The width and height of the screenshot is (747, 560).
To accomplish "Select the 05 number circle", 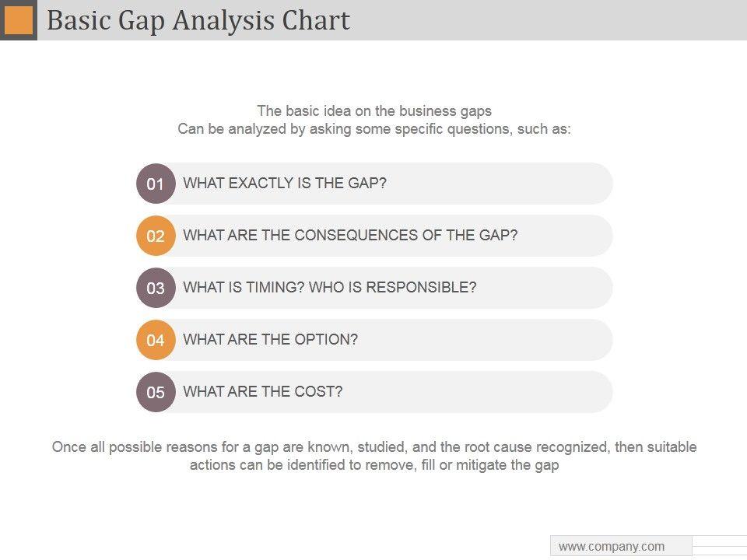I will click(156, 392).
